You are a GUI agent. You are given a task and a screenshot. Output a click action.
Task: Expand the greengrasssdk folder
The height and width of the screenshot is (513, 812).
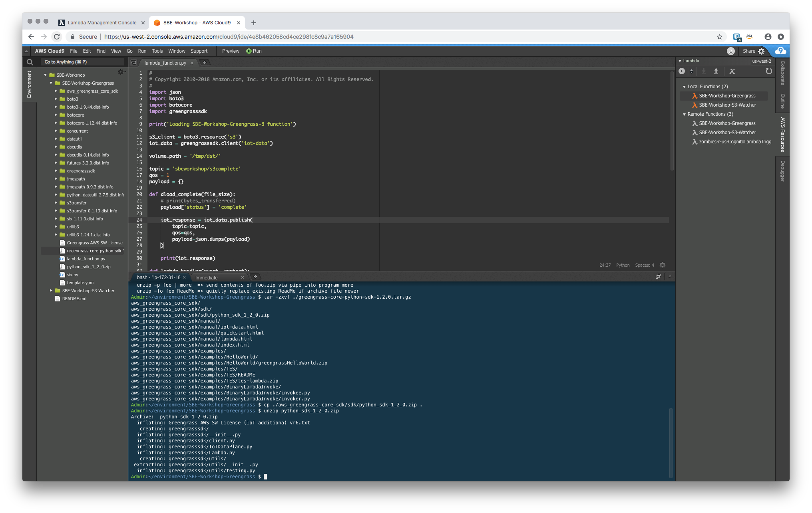56,171
